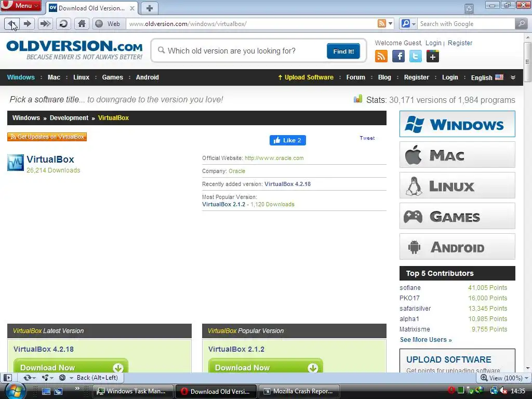Click the Login link beside Welcome Guest
532x399 pixels.
433,43
